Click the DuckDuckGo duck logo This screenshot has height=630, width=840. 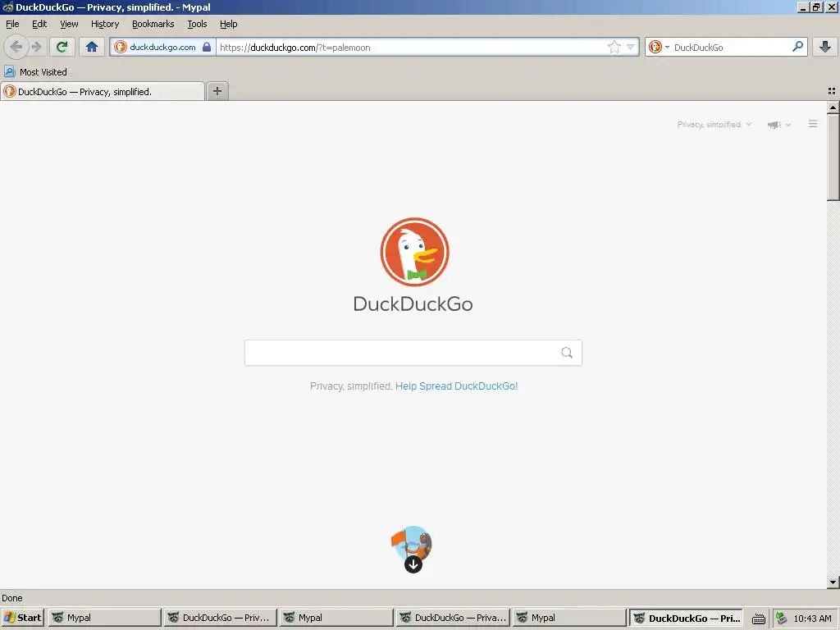tap(414, 252)
